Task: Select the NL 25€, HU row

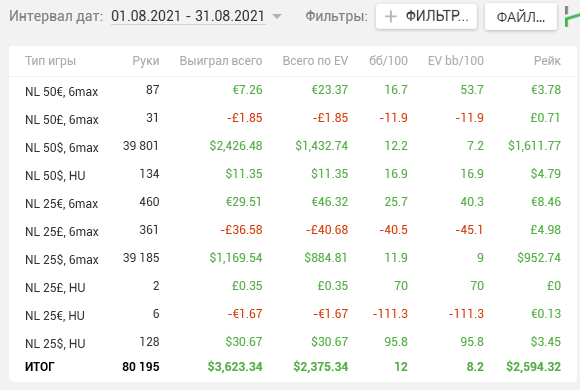Action: click(x=293, y=314)
